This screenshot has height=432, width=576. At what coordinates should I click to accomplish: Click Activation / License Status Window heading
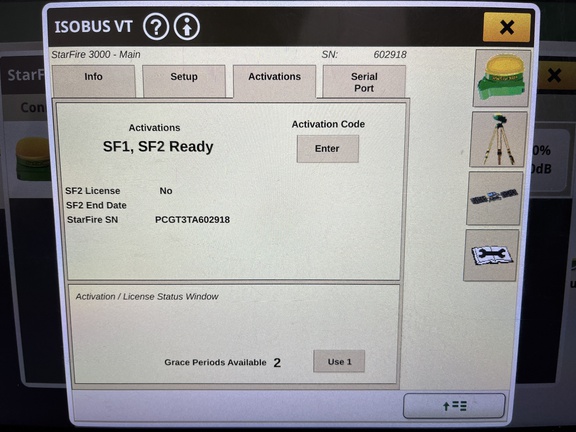click(147, 296)
